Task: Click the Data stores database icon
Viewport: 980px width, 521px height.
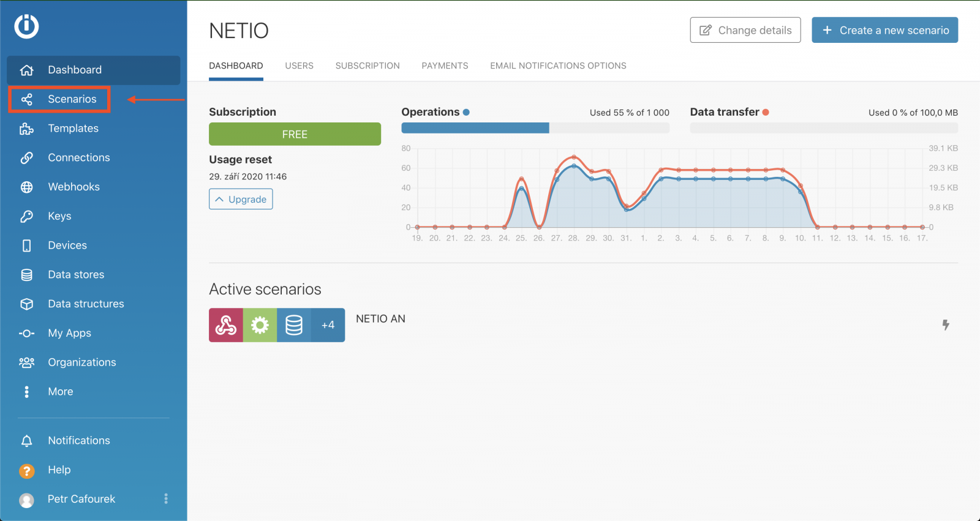Action: [26, 275]
